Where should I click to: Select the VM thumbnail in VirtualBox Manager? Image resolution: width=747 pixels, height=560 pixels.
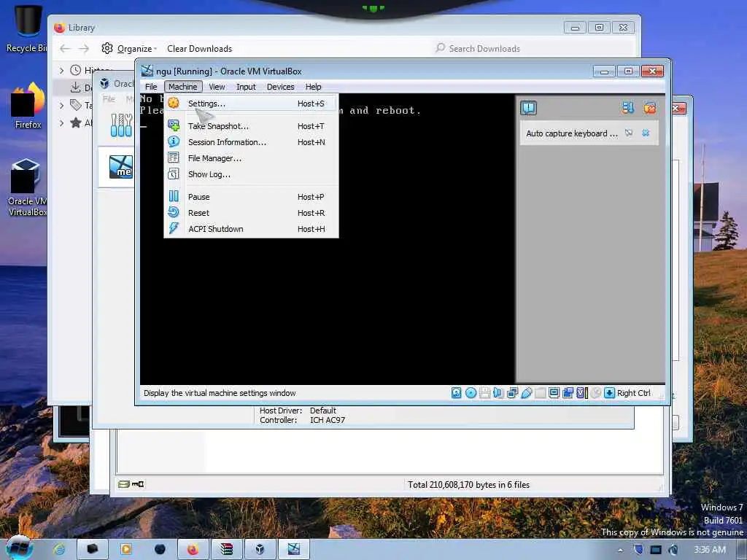[x=121, y=167]
